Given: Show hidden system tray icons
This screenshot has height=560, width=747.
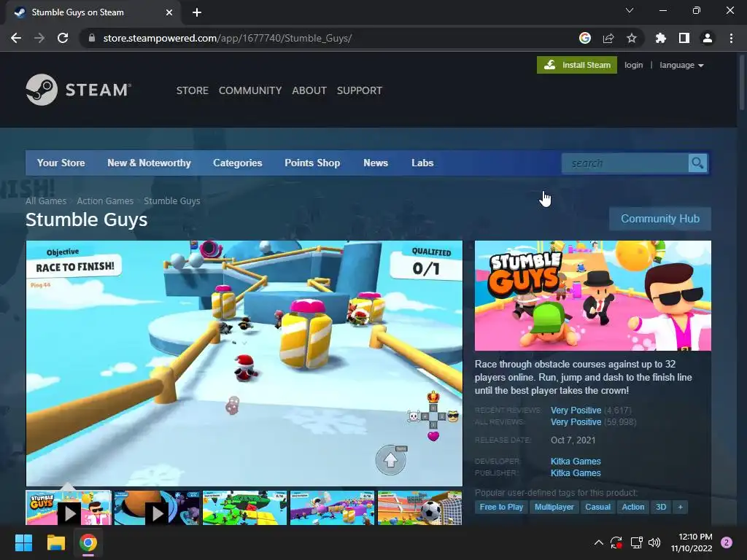Looking at the screenshot, I should coord(599,542).
